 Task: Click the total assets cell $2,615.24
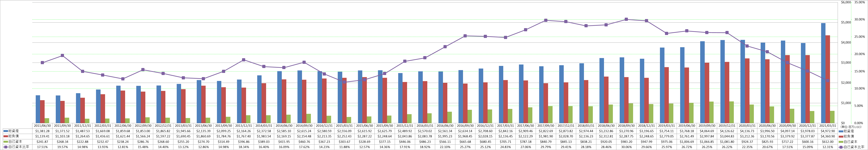304,131
